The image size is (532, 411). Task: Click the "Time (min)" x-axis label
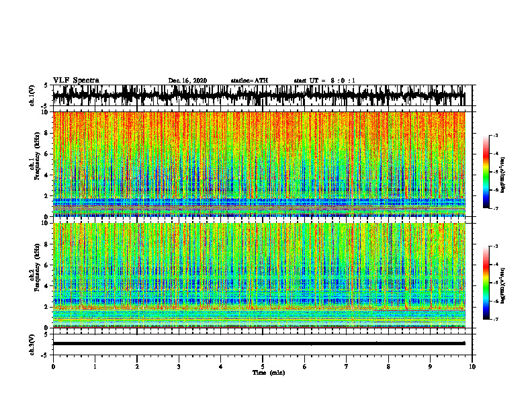click(x=269, y=373)
